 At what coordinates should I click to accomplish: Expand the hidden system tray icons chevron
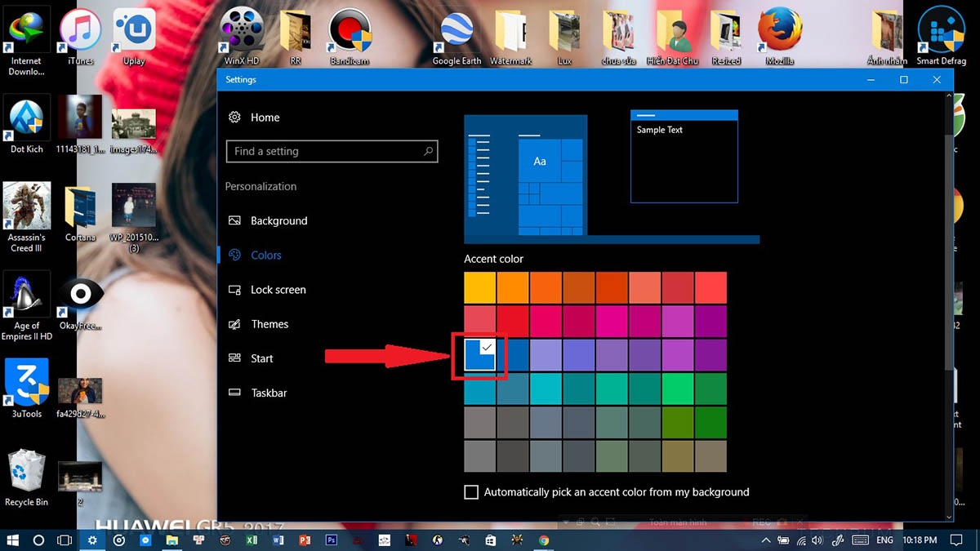tap(765, 540)
